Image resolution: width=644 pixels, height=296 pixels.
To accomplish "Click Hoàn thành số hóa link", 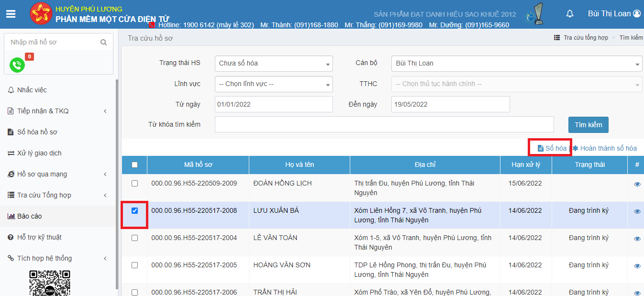I will [x=605, y=148].
